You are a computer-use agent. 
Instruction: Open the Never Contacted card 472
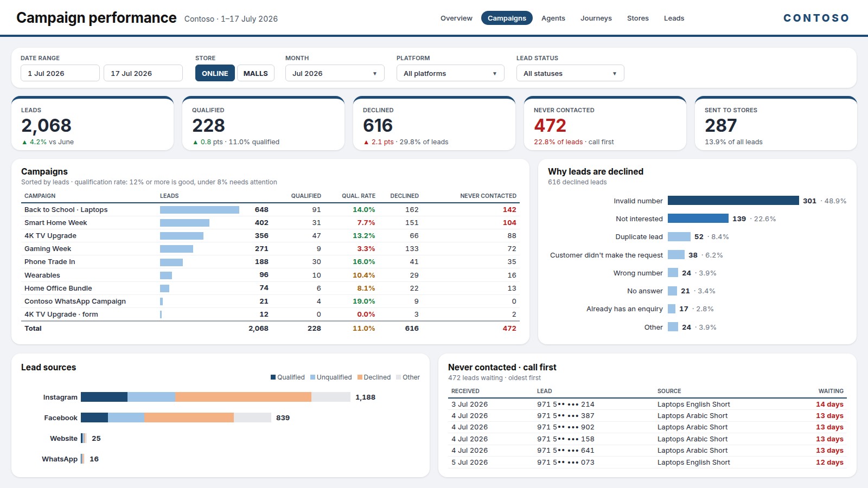[x=605, y=124]
